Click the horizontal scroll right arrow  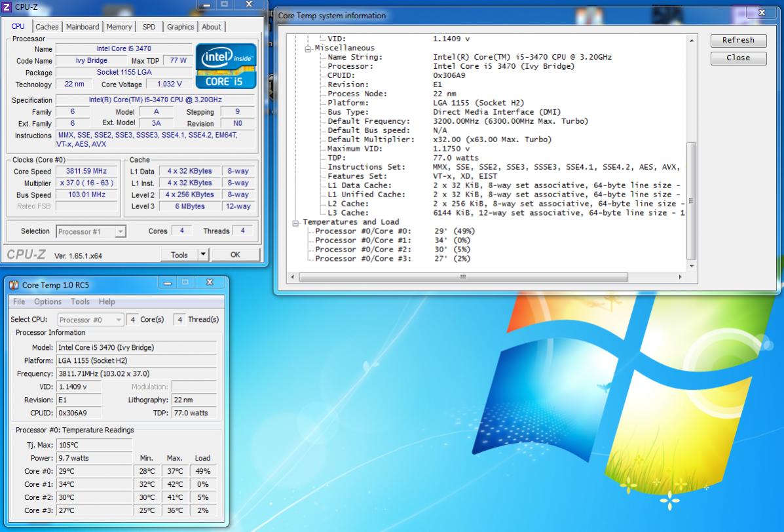pyautogui.click(x=681, y=277)
